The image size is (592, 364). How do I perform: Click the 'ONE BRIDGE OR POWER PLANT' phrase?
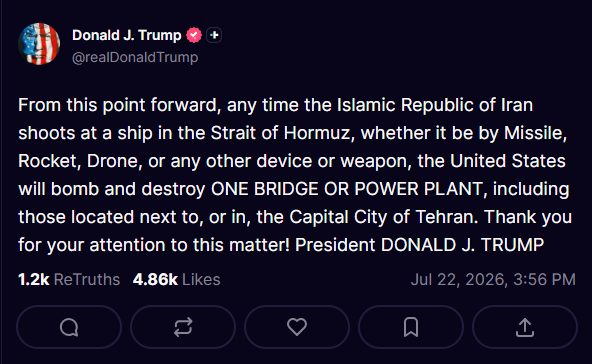(348, 189)
